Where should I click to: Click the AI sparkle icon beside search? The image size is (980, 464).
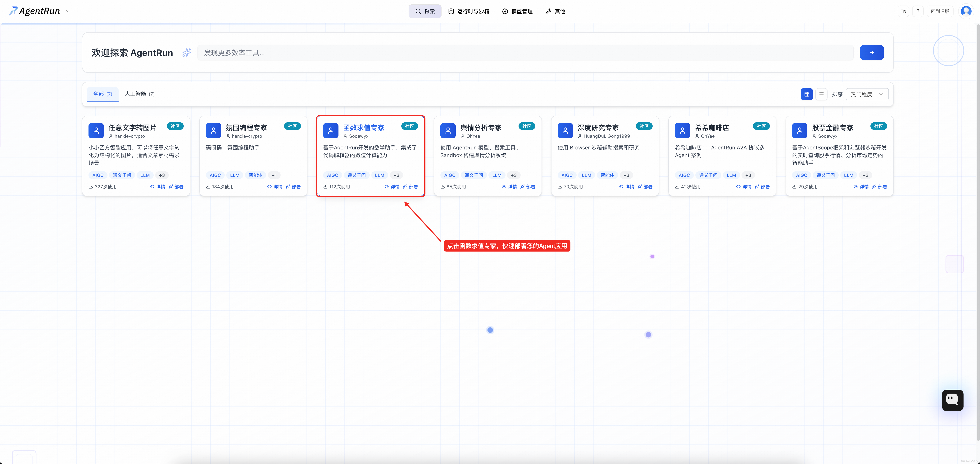point(186,52)
